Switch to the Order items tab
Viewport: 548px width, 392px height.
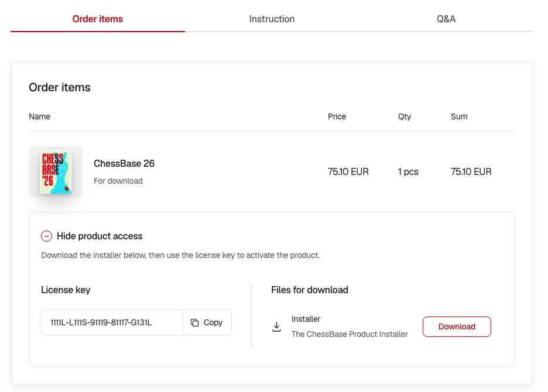click(98, 19)
